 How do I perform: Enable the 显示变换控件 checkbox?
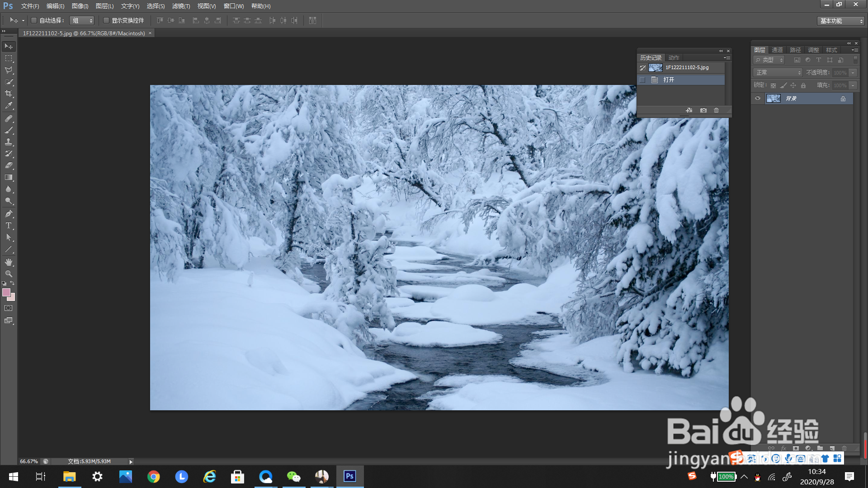click(106, 20)
